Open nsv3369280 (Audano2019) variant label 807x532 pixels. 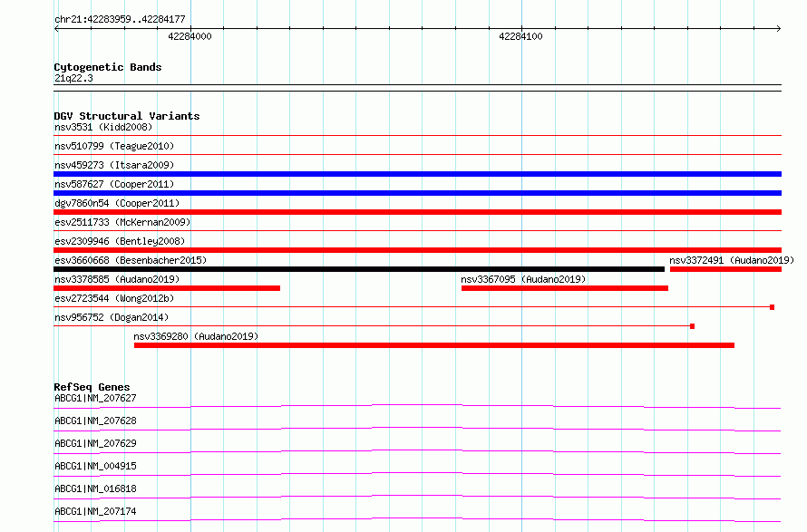(x=196, y=336)
